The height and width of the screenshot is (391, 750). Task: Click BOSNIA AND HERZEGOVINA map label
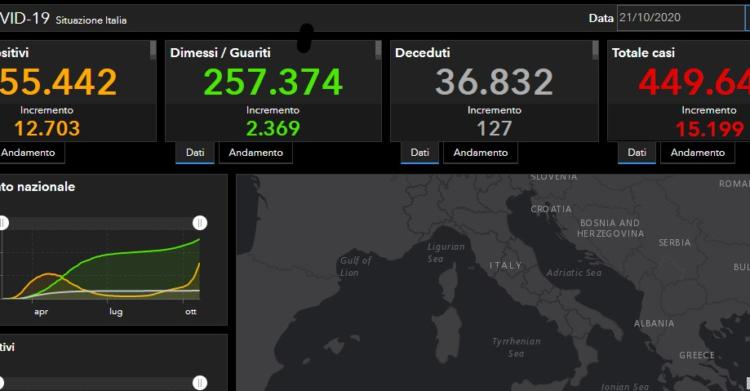(x=610, y=228)
